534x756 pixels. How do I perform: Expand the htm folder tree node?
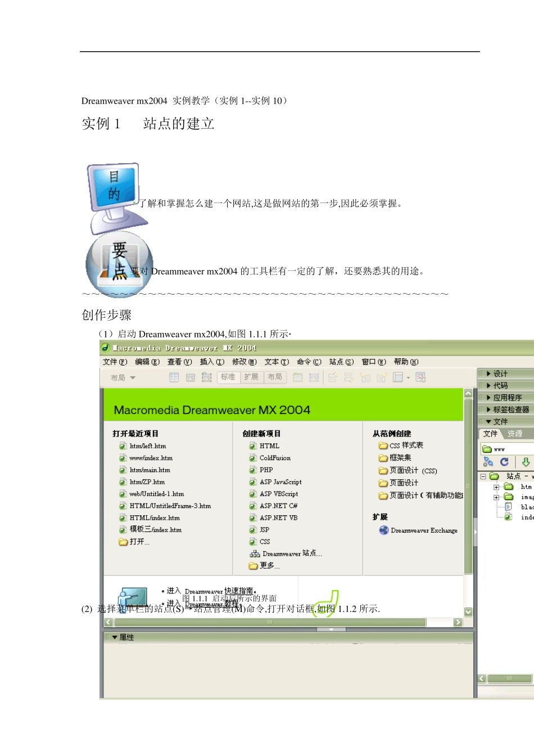[496, 487]
